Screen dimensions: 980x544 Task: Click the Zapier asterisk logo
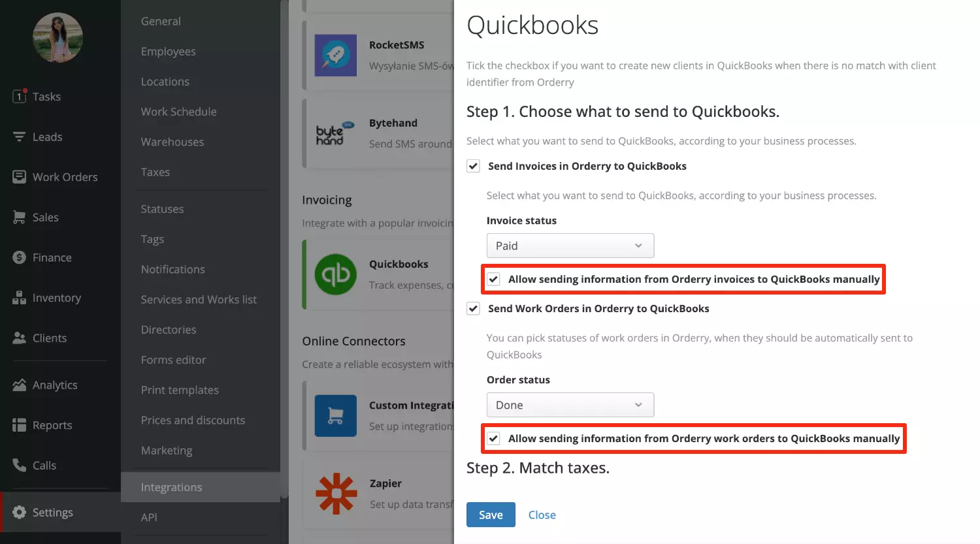pyautogui.click(x=336, y=494)
